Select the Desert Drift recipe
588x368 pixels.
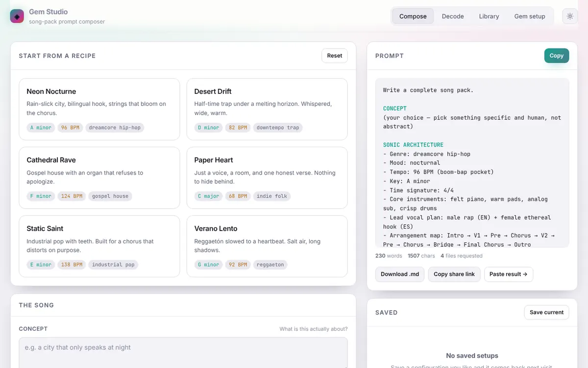click(x=267, y=109)
